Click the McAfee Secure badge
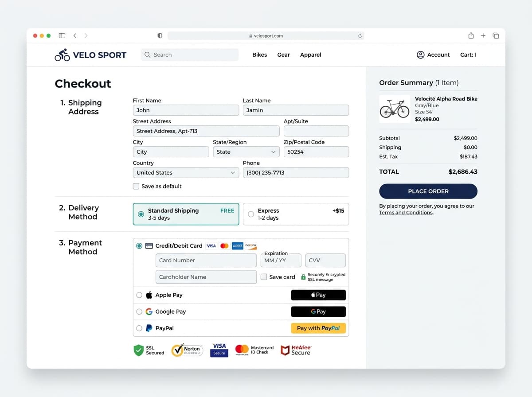This screenshot has height=397, width=532. pyautogui.click(x=296, y=350)
